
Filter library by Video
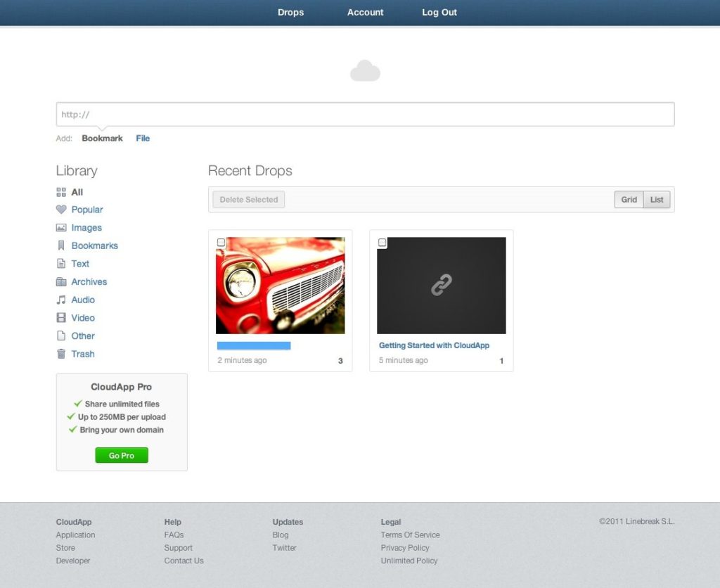[x=83, y=317]
